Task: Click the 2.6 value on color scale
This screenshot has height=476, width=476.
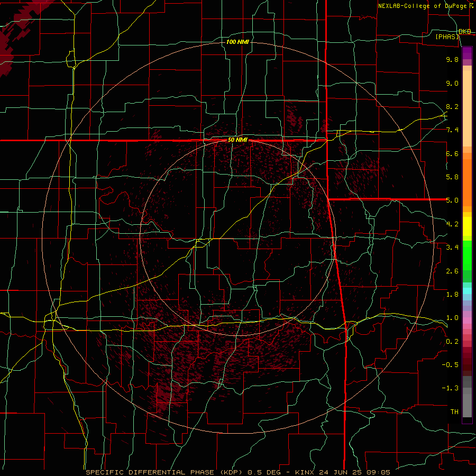Action: coord(452,271)
